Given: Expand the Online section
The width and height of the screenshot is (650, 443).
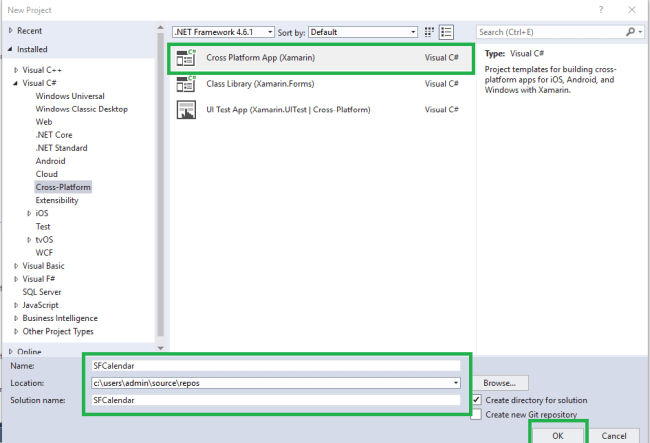Looking at the screenshot, I should tap(10, 351).
